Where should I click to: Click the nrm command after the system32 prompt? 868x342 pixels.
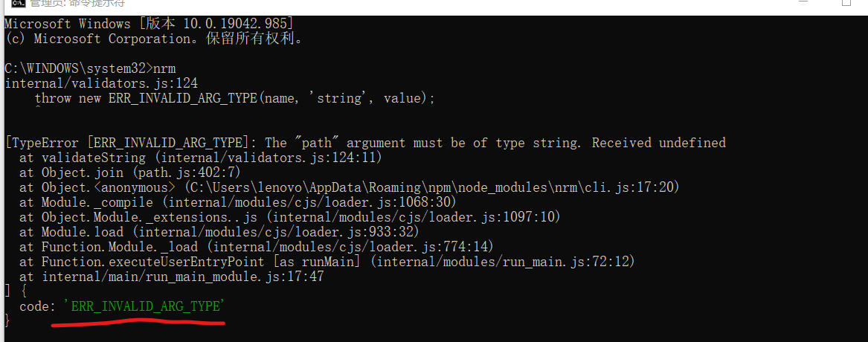tap(164, 68)
